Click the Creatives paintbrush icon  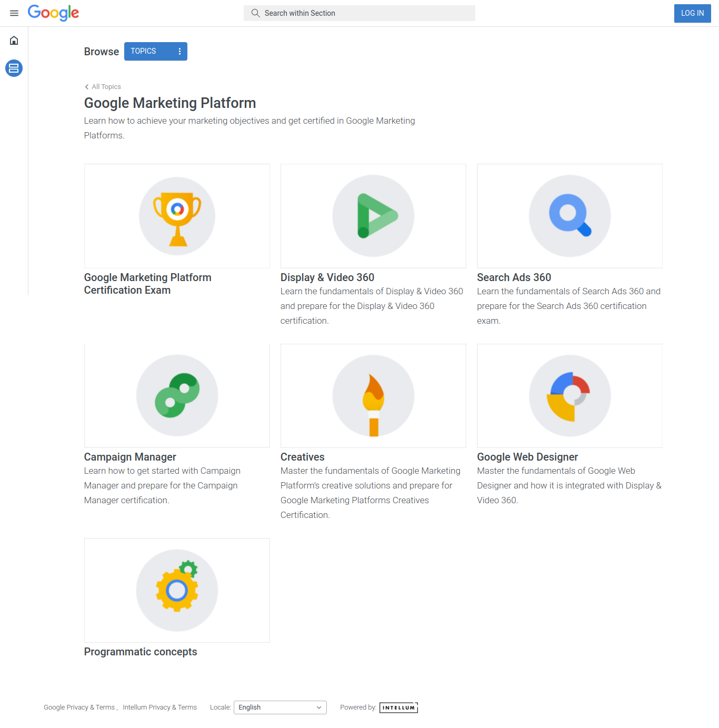coord(373,395)
